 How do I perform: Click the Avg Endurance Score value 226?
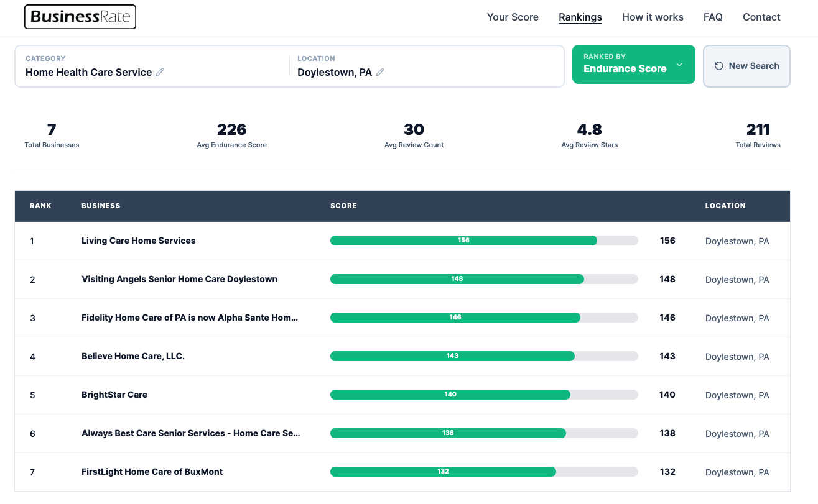231,129
